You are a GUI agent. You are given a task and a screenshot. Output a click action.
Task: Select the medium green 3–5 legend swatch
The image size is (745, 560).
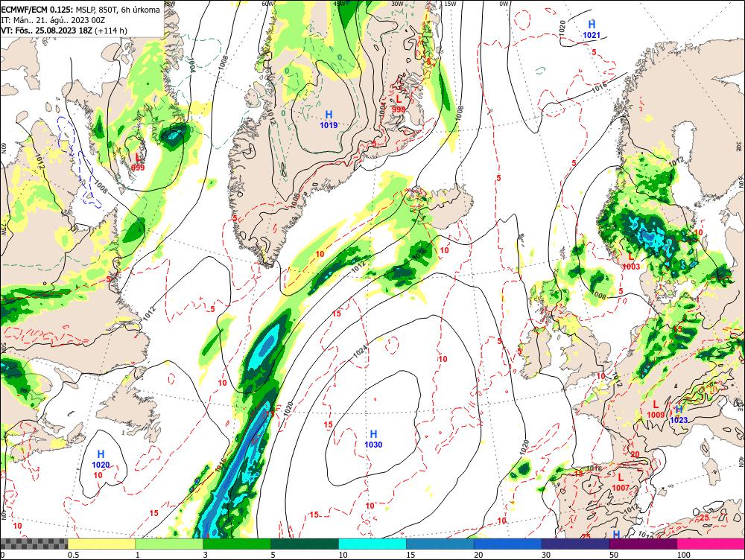click(x=237, y=544)
